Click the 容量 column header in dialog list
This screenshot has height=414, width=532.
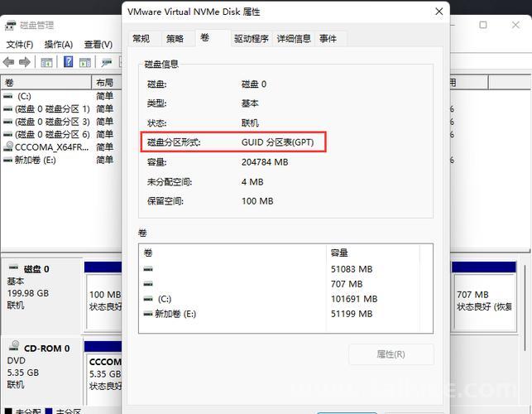coord(372,253)
